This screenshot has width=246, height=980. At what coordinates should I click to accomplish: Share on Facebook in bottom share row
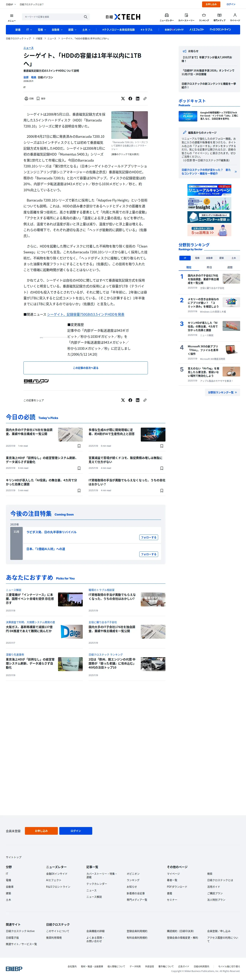click(x=131, y=400)
